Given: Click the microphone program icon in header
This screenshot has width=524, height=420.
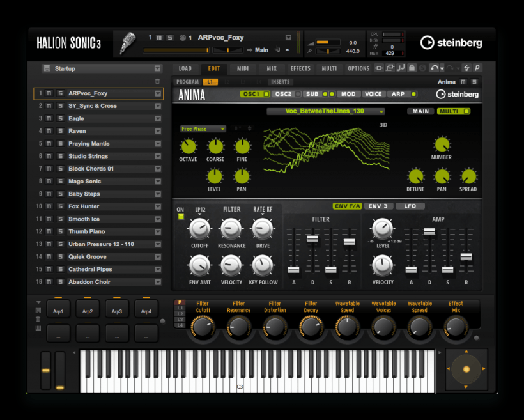Looking at the screenshot, I should [128, 42].
